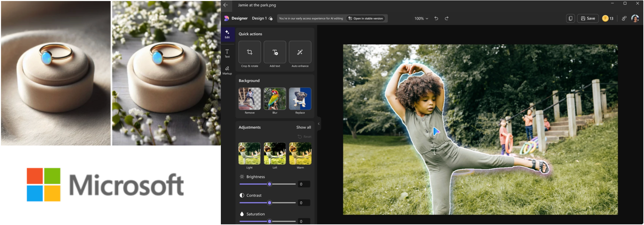Viewport: 644px width, 225px height.
Task: Click the Background section heading
Action: [249, 81]
